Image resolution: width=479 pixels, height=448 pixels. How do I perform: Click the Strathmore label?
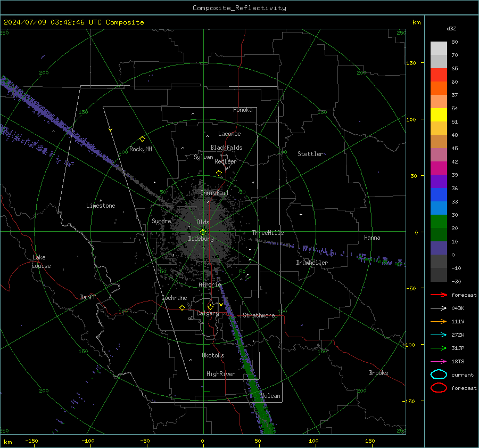[259, 315]
